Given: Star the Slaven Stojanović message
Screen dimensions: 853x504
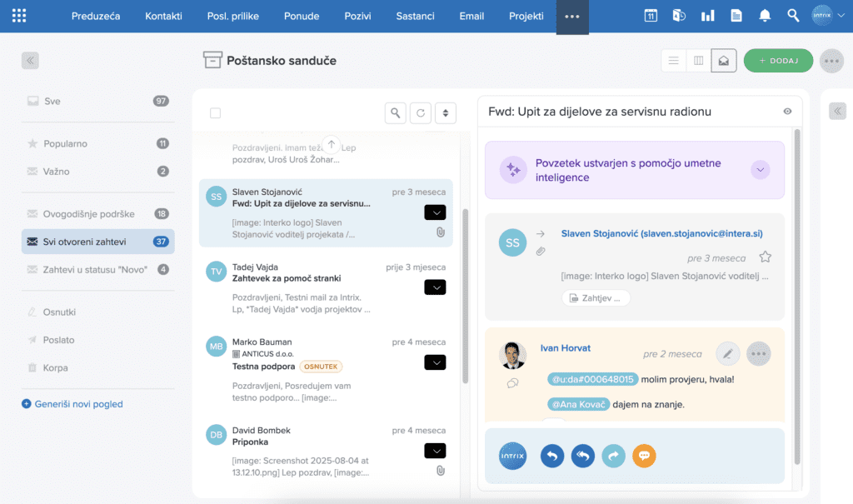Looking at the screenshot, I should (765, 257).
